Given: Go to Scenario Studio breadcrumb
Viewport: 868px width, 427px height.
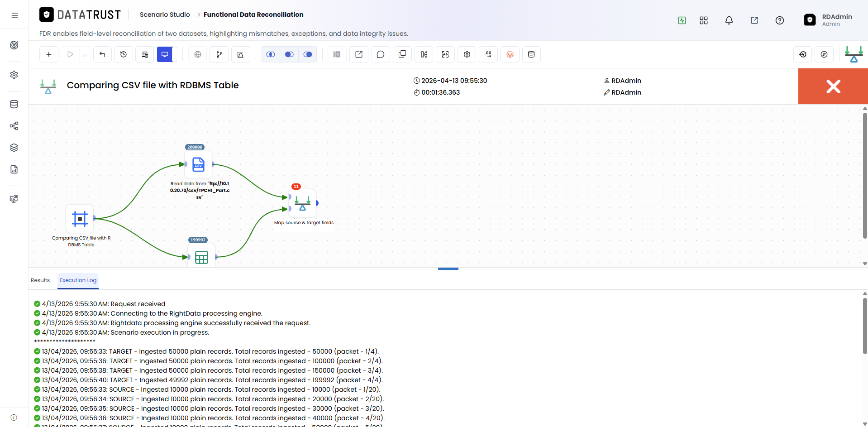Looking at the screenshot, I should coord(165,14).
